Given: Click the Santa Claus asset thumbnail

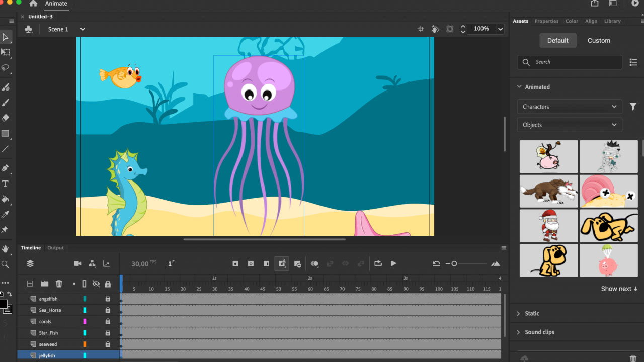Looking at the screenshot, I should click(548, 226).
